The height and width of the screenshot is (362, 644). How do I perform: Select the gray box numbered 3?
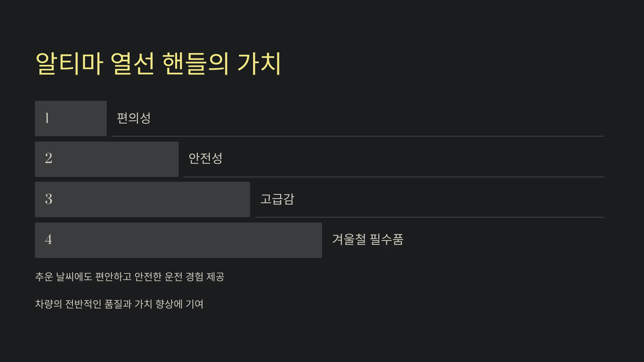[x=142, y=200]
